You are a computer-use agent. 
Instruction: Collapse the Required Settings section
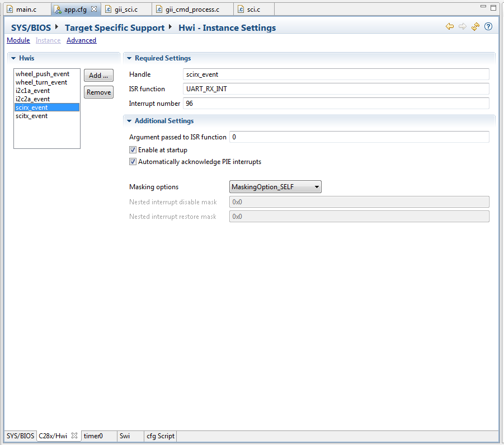[129, 58]
